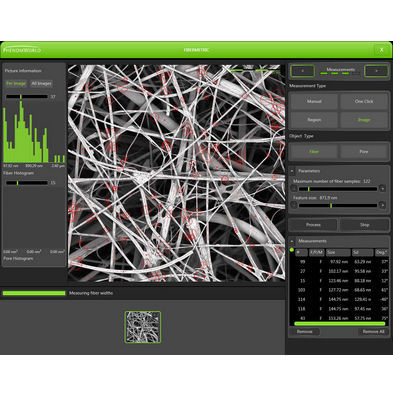Select measurement row number 43
The width and height of the screenshot is (393, 393).
tap(339, 318)
